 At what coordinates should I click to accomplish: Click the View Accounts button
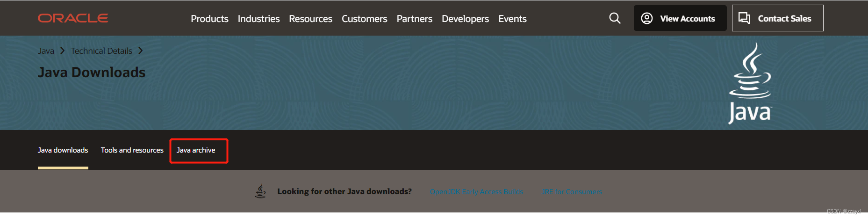pyautogui.click(x=680, y=18)
